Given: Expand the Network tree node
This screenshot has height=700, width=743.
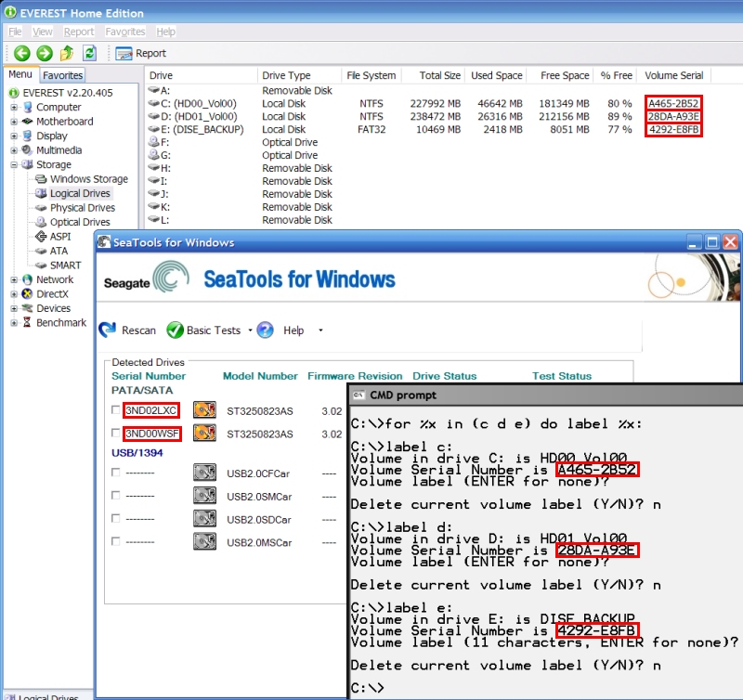Looking at the screenshot, I should coord(14,279).
